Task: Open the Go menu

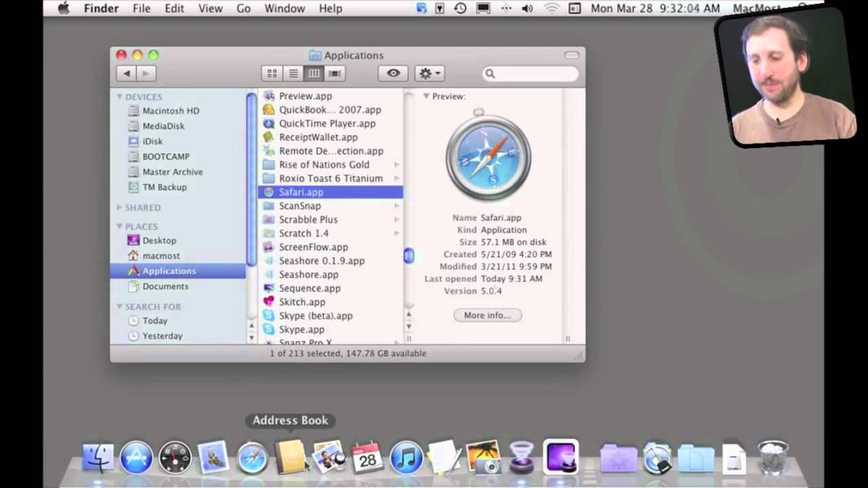Action: (x=243, y=8)
